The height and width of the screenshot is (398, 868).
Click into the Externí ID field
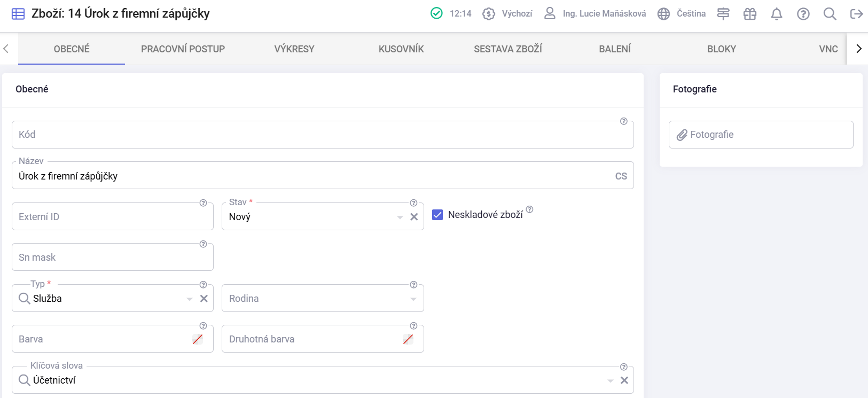point(113,216)
